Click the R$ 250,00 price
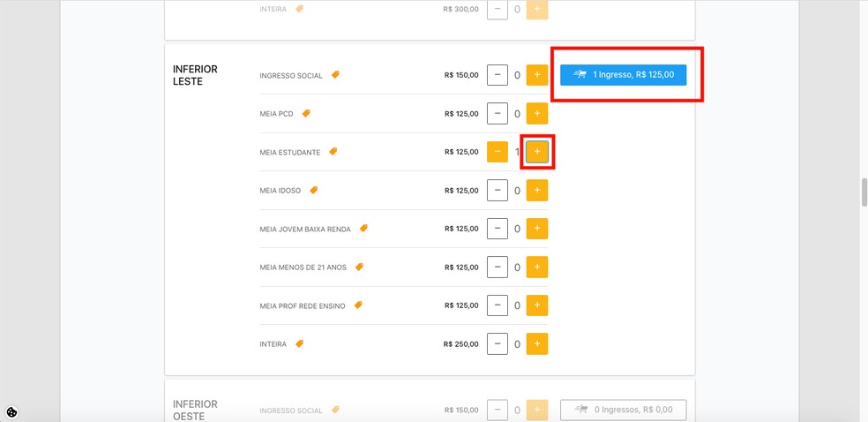Viewport: 868px width, 422px height. [x=461, y=344]
